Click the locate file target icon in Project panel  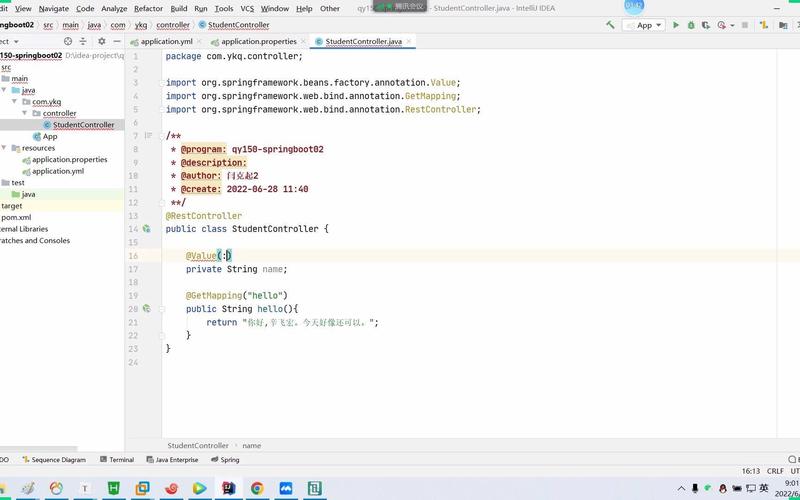pos(68,41)
